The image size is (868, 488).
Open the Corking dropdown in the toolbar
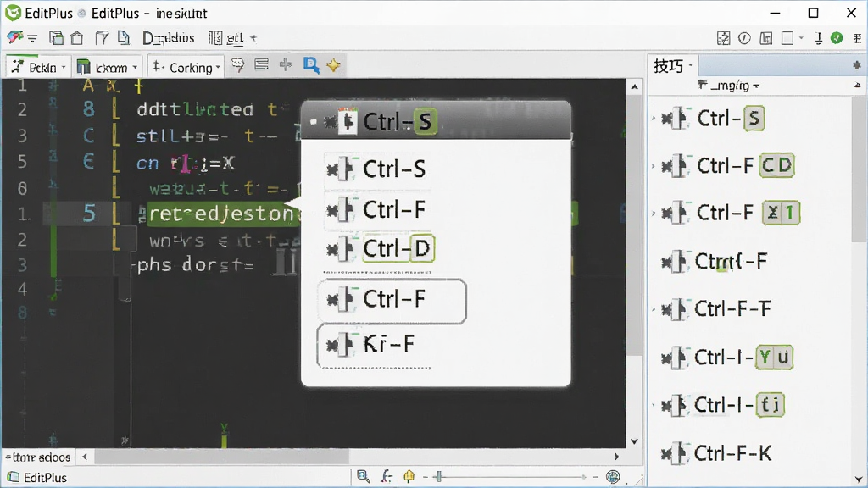pyautogui.click(x=186, y=67)
